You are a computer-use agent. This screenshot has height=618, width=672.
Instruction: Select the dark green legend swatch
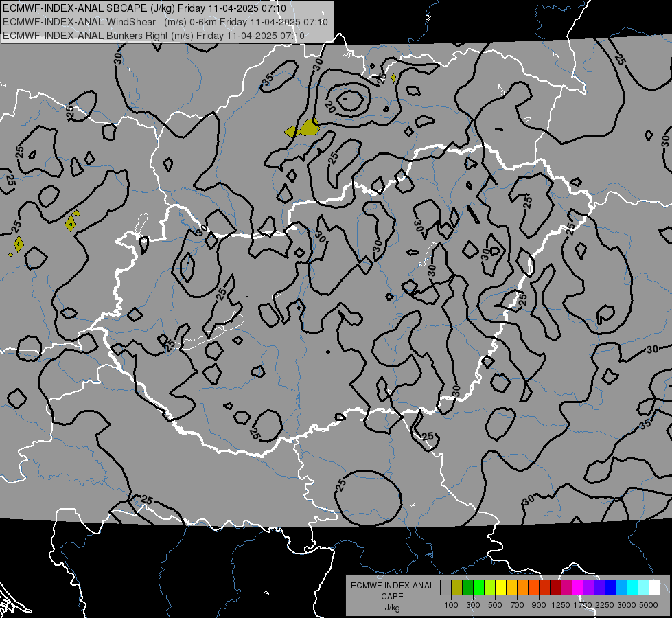click(x=468, y=588)
